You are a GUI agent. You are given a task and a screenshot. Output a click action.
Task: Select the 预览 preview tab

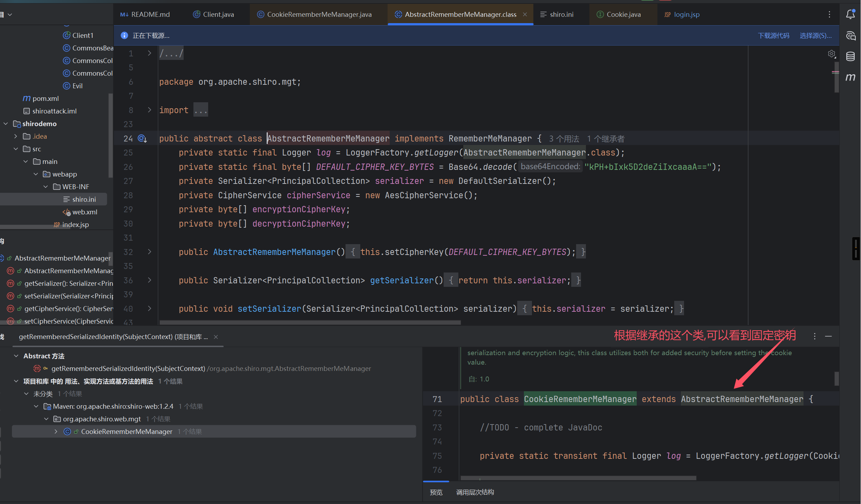click(x=436, y=492)
